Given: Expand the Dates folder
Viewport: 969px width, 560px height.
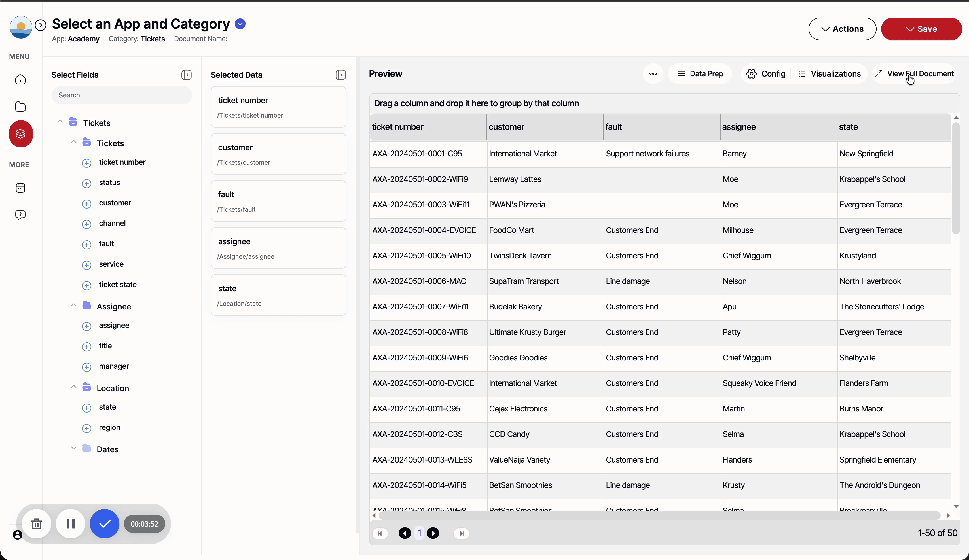Looking at the screenshot, I should [x=73, y=448].
